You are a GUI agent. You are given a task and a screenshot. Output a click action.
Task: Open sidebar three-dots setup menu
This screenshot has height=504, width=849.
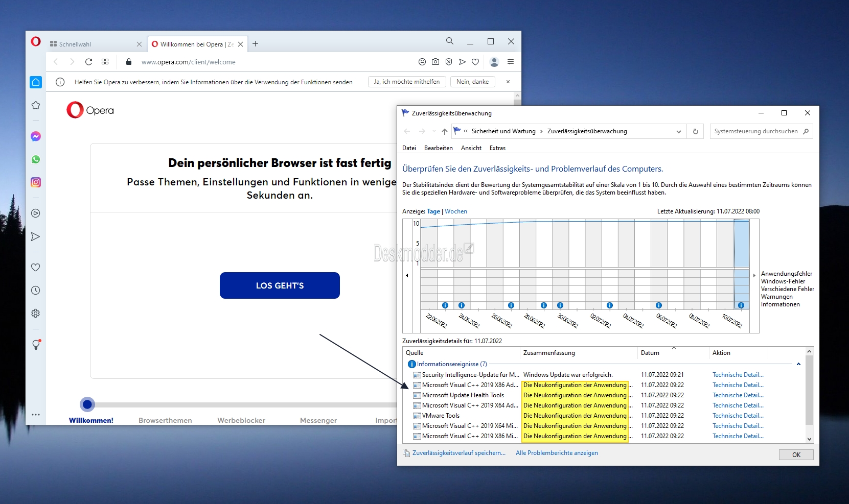coord(36,415)
